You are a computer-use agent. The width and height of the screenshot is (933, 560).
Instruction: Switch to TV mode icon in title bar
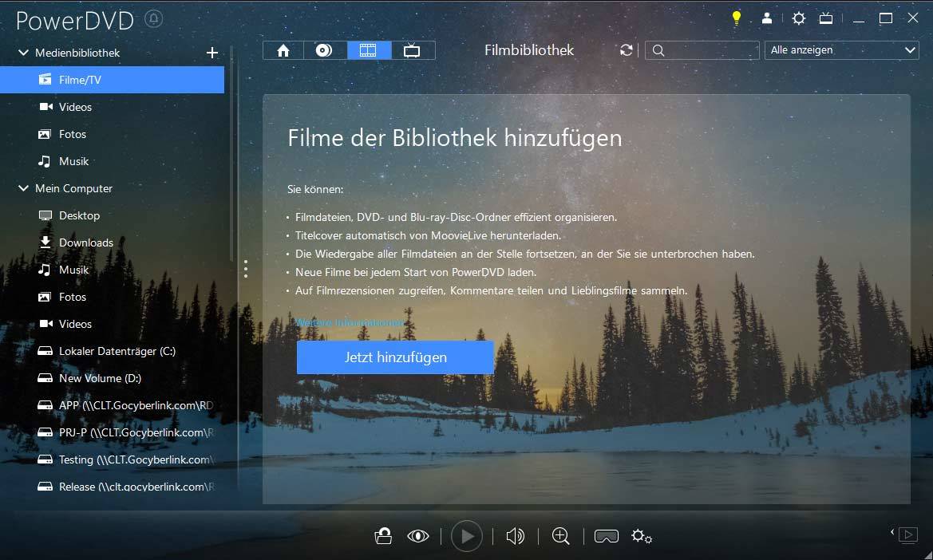point(826,18)
